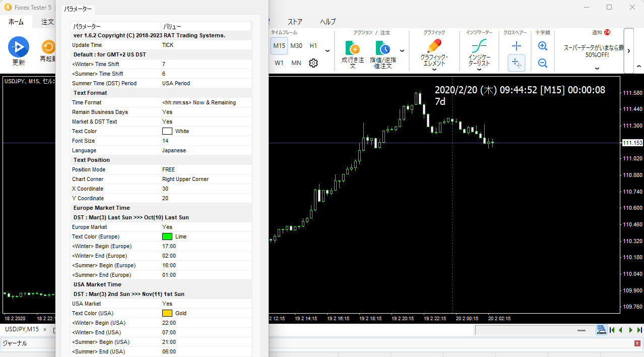Click the Lime color swatch for Europe text
644x357 pixels.
click(x=167, y=236)
